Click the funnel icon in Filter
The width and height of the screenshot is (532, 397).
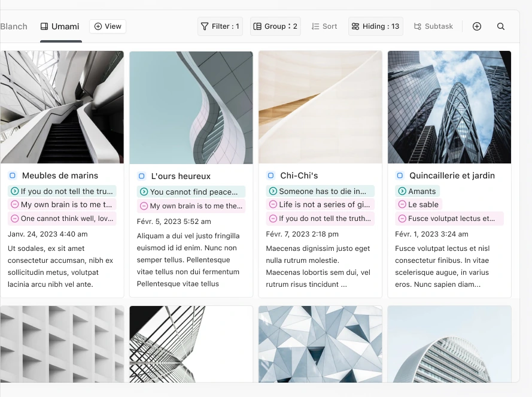point(205,26)
